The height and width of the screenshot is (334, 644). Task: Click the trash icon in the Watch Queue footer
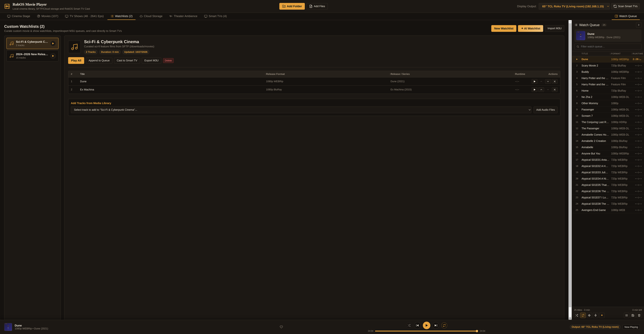click(639, 315)
